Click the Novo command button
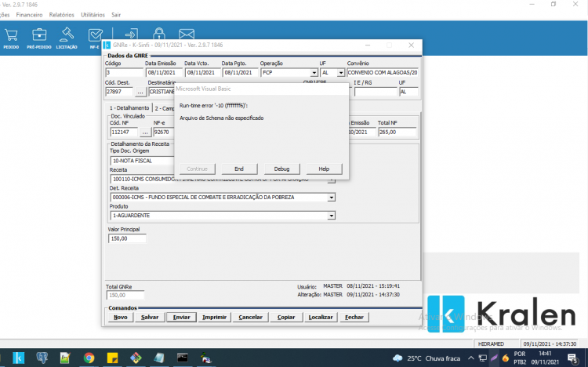Image resolution: width=588 pixels, height=367 pixels. (x=121, y=317)
